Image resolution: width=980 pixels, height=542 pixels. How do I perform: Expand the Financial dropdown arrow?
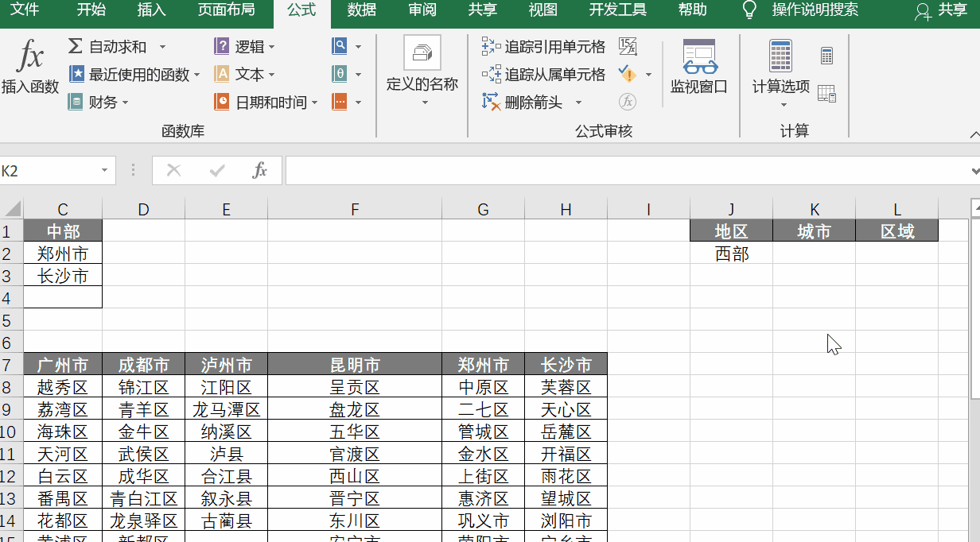125,103
